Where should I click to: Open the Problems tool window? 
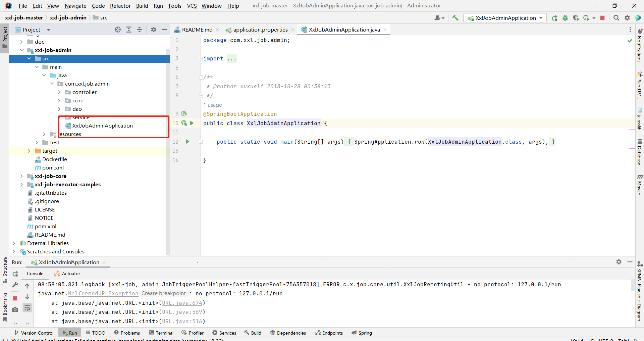[127, 333]
